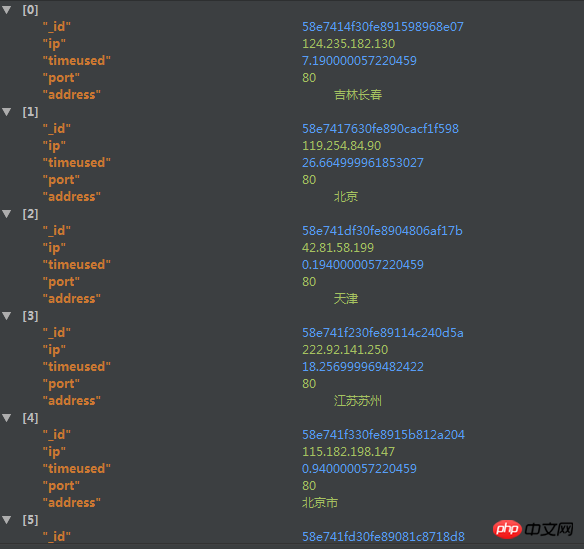Select timeused value 26.664999961853027
584x549 pixels.
[x=362, y=163]
